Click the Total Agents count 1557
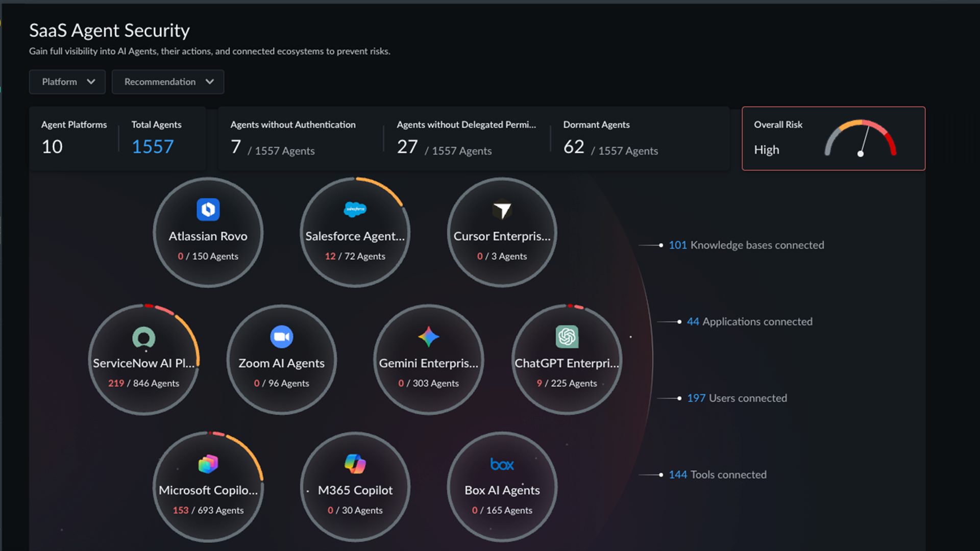 point(153,147)
